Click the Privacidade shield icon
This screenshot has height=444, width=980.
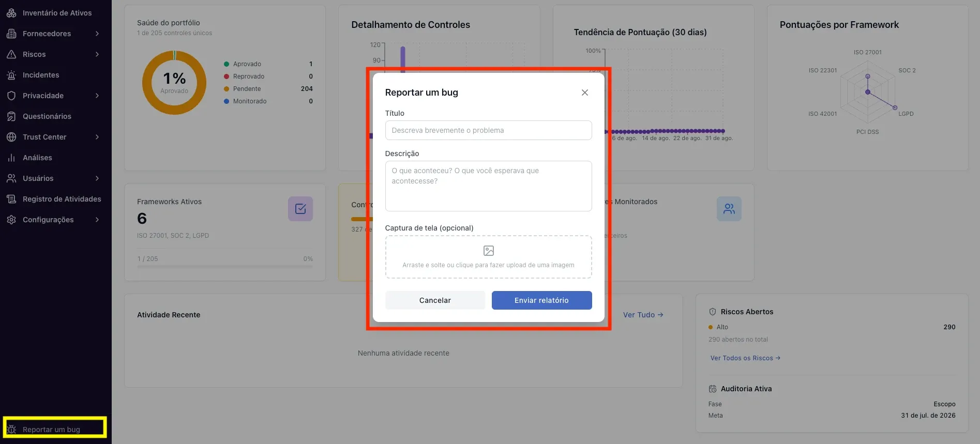11,96
